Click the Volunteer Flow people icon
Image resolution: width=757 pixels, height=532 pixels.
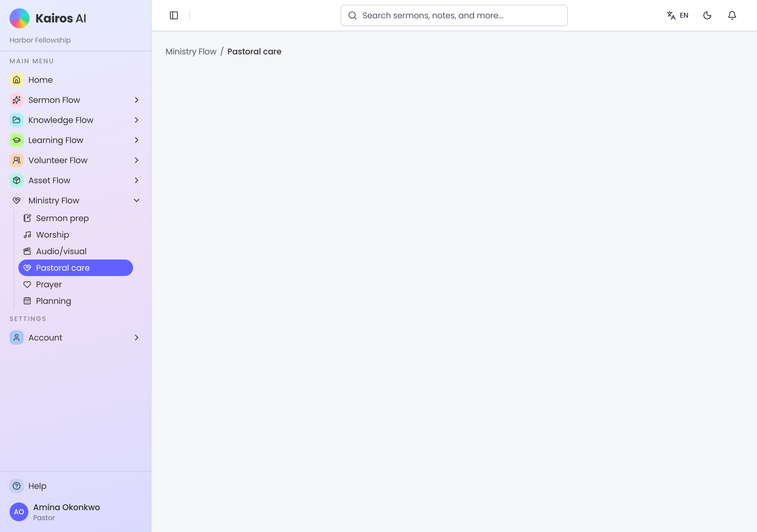pos(17,160)
